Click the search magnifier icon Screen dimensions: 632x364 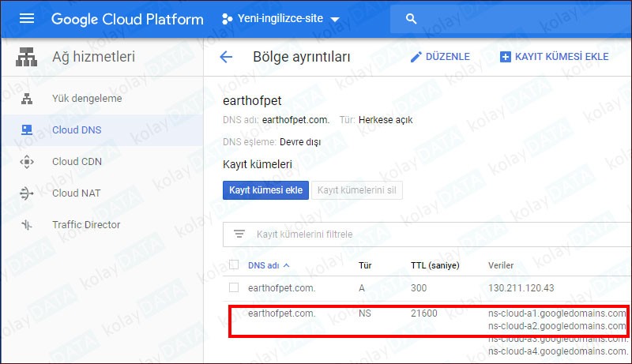click(x=411, y=18)
